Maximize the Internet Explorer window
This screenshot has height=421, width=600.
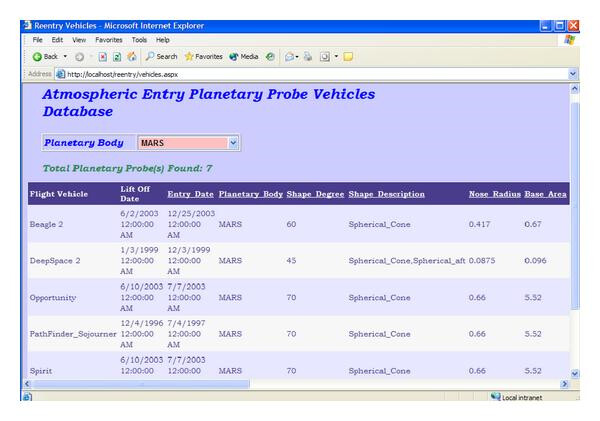click(x=559, y=26)
